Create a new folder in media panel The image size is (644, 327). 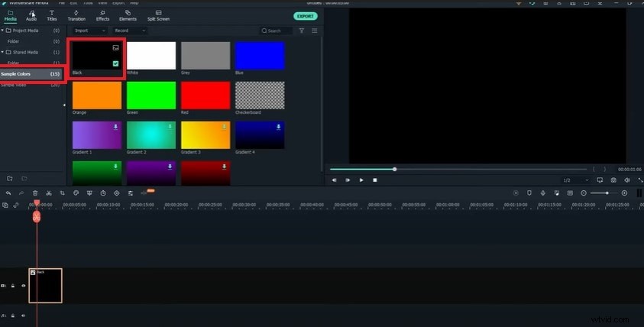pos(10,178)
